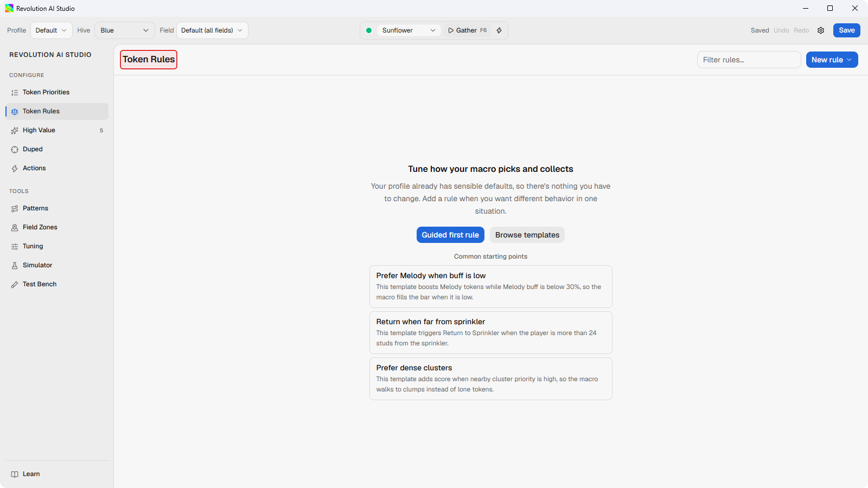This screenshot has height=488, width=868.
Task: Open the Field Zones tool
Action: pyautogui.click(x=57, y=227)
